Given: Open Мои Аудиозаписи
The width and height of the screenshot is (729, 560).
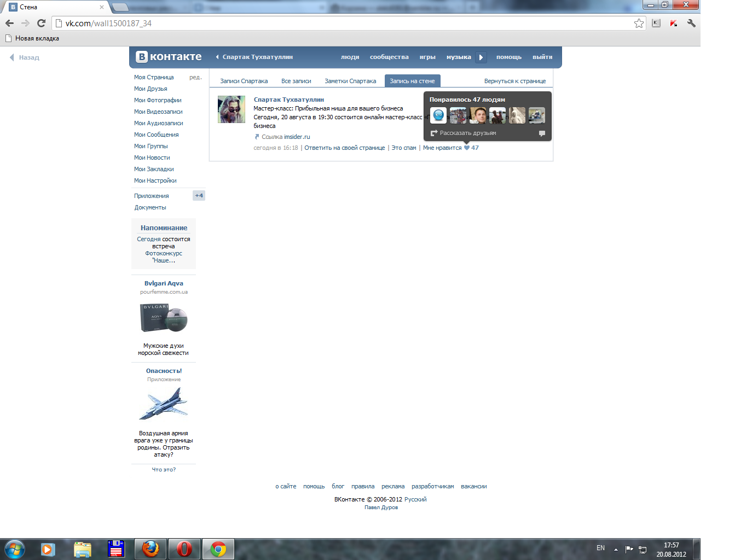Looking at the screenshot, I should (159, 123).
